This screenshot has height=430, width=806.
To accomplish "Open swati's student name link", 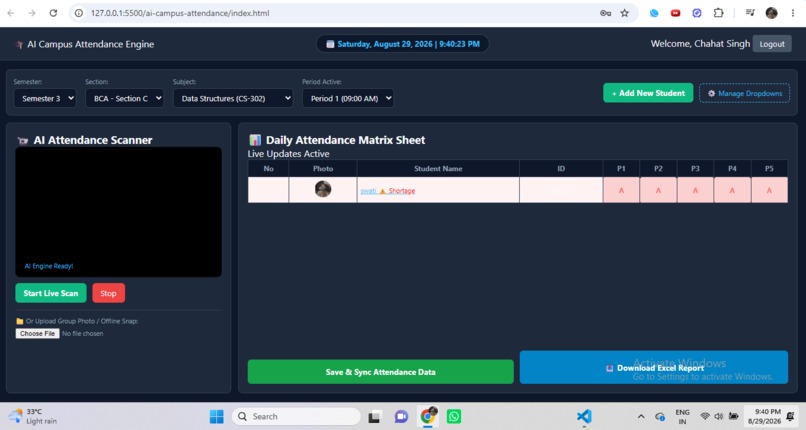I will [368, 191].
